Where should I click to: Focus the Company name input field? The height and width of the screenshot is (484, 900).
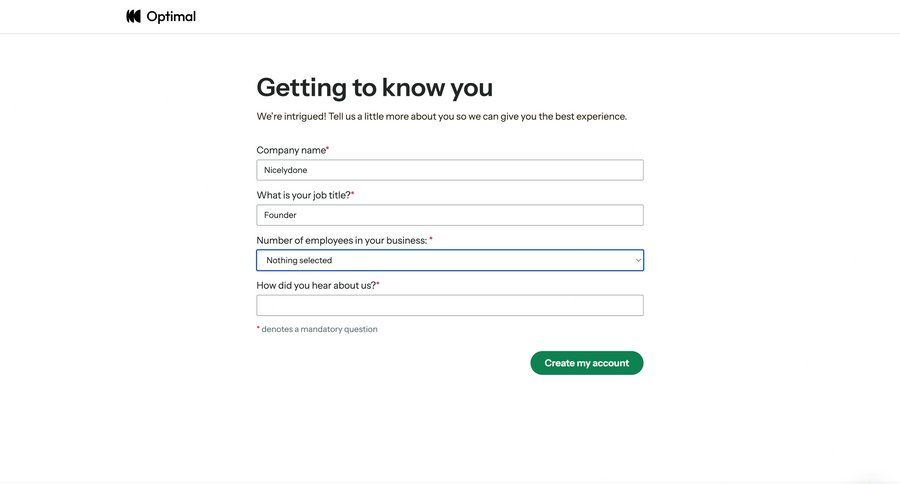point(449,170)
